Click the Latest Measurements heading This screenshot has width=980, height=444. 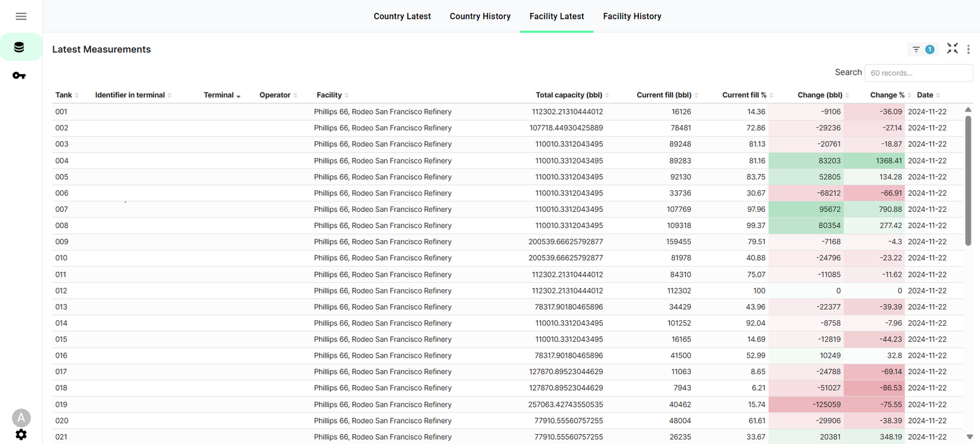[102, 50]
